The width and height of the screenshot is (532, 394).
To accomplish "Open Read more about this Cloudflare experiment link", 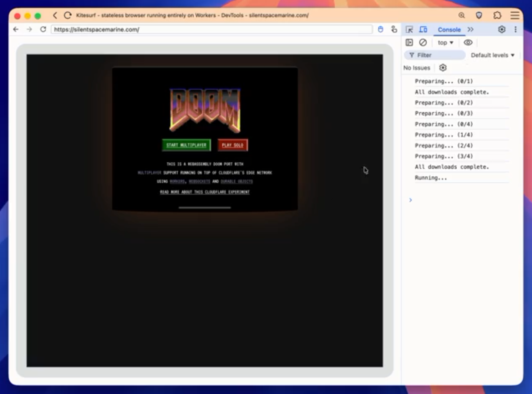I will pyautogui.click(x=205, y=192).
